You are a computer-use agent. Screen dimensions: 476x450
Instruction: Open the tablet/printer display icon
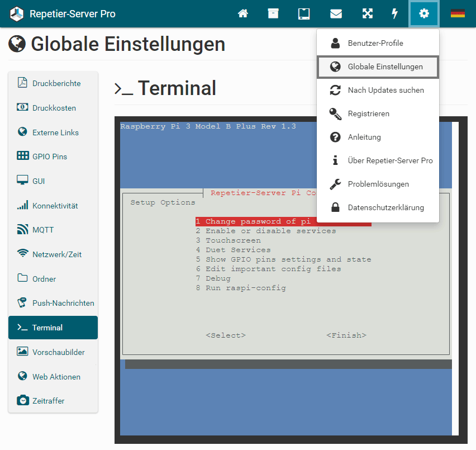coord(304,13)
